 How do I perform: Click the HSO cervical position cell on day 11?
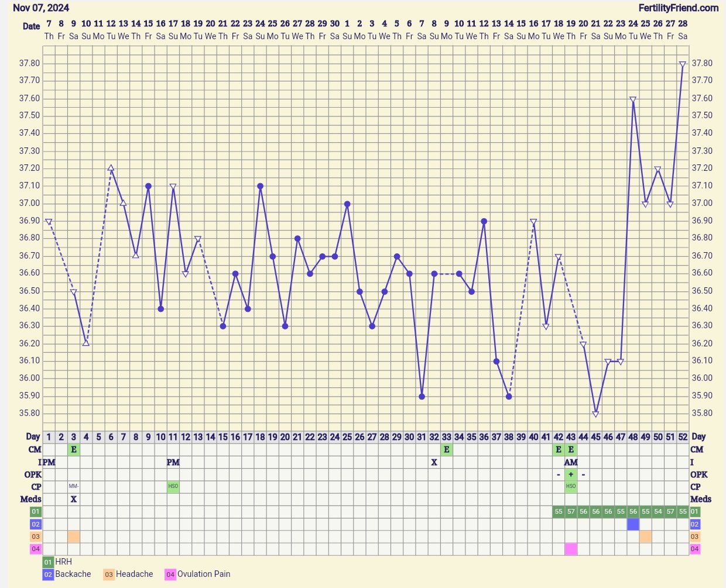click(173, 487)
